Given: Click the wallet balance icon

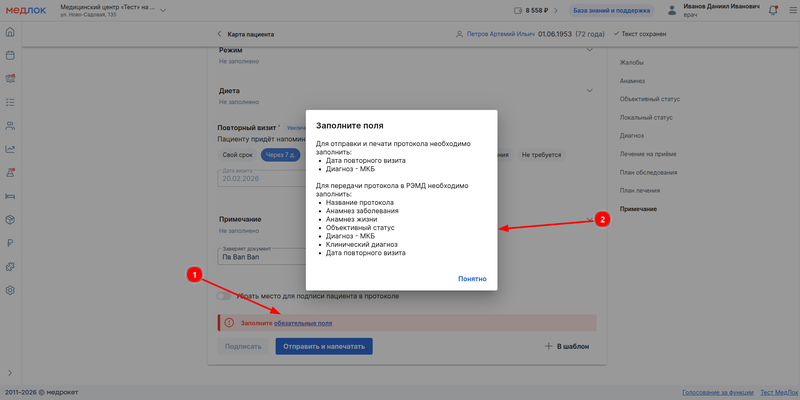Looking at the screenshot, I should tap(518, 10).
